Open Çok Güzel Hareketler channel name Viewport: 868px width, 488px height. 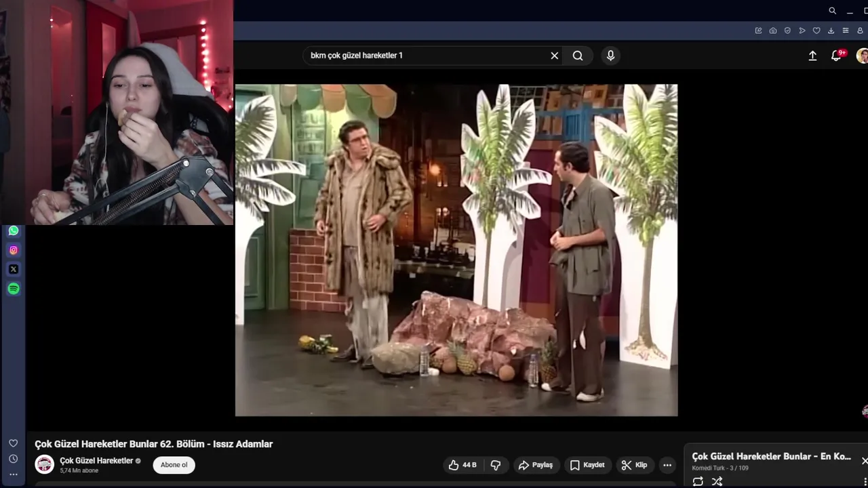coord(96,461)
